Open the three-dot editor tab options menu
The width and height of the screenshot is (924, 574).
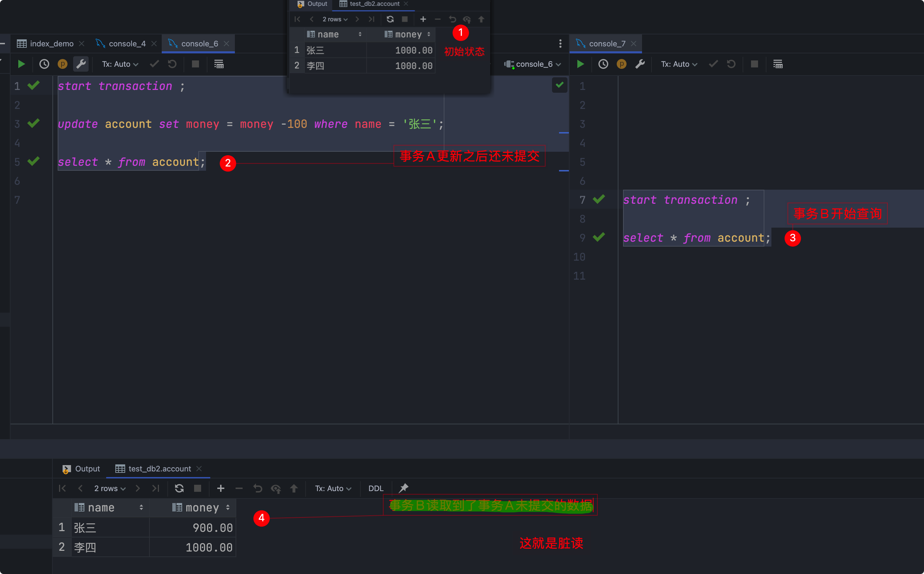click(560, 44)
